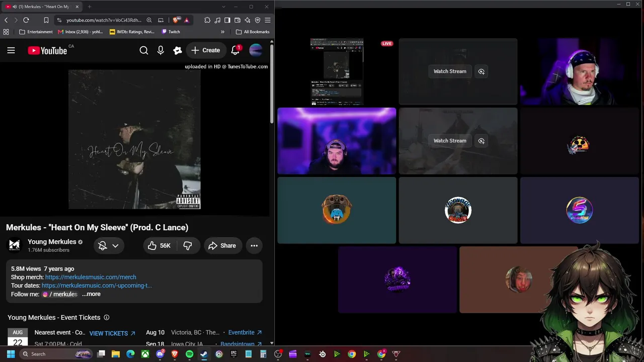Open more actions three-dot menu

(254, 245)
